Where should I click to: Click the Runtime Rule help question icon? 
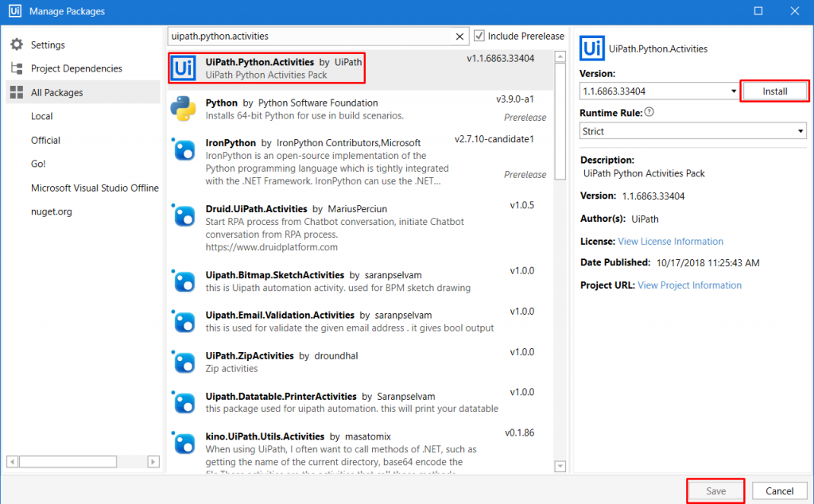tap(649, 112)
